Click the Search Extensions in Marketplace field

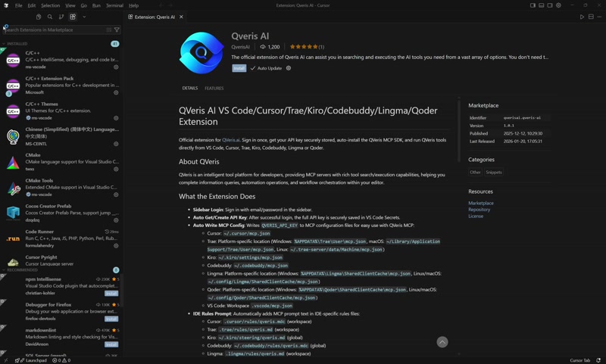(56, 30)
